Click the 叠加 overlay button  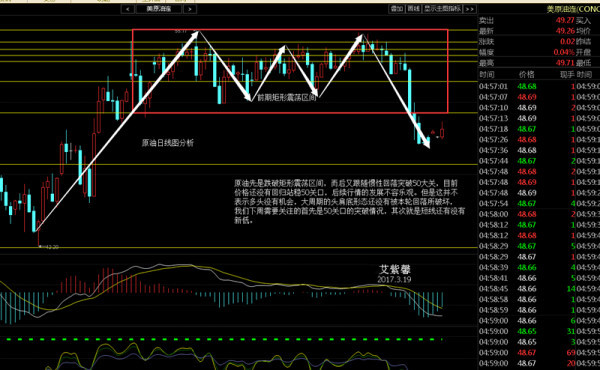pyautogui.click(x=396, y=9)
